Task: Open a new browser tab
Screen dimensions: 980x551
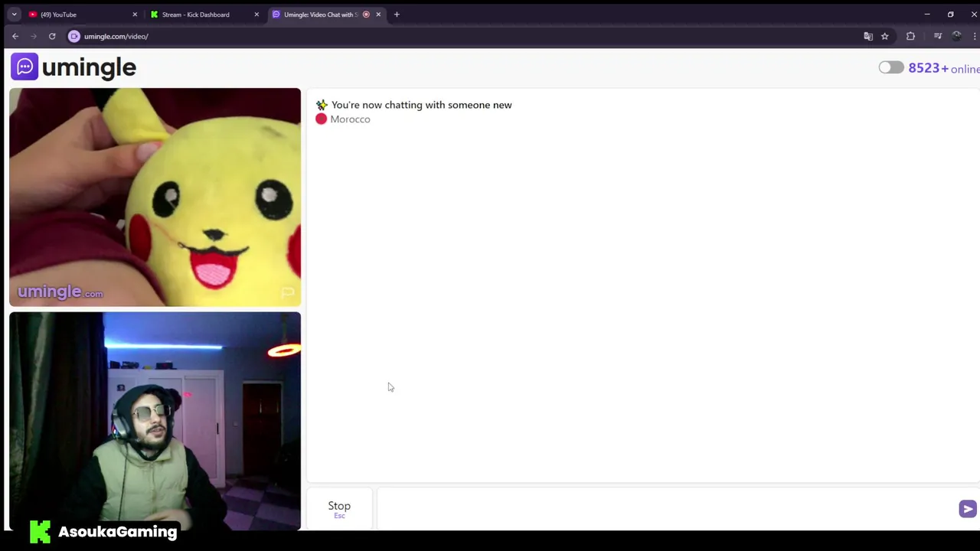Action: click(397, 15)
